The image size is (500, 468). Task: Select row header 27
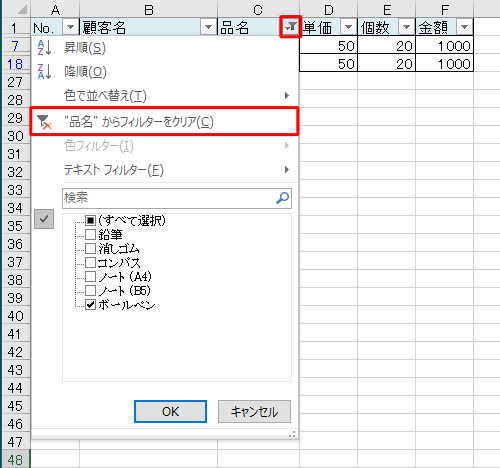click(x=15, y=81)
